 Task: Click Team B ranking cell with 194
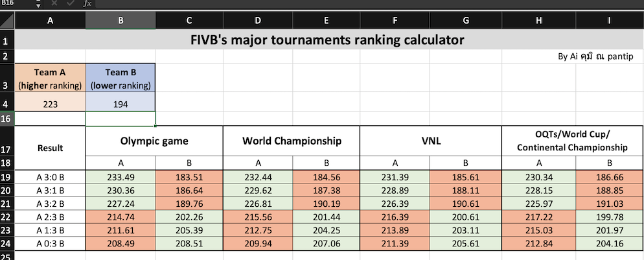coord(121,104)
